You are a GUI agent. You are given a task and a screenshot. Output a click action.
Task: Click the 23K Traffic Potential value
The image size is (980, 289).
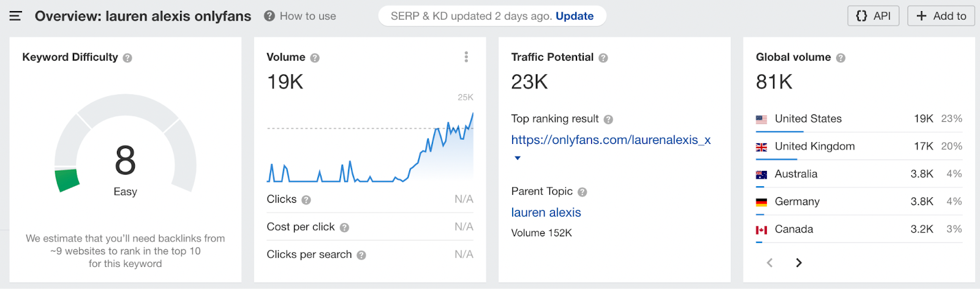530,82
